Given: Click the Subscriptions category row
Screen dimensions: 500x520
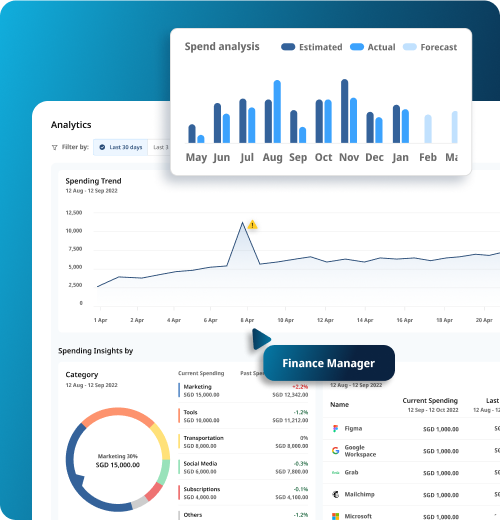Looking at the screenshot, I should (243, 493).
